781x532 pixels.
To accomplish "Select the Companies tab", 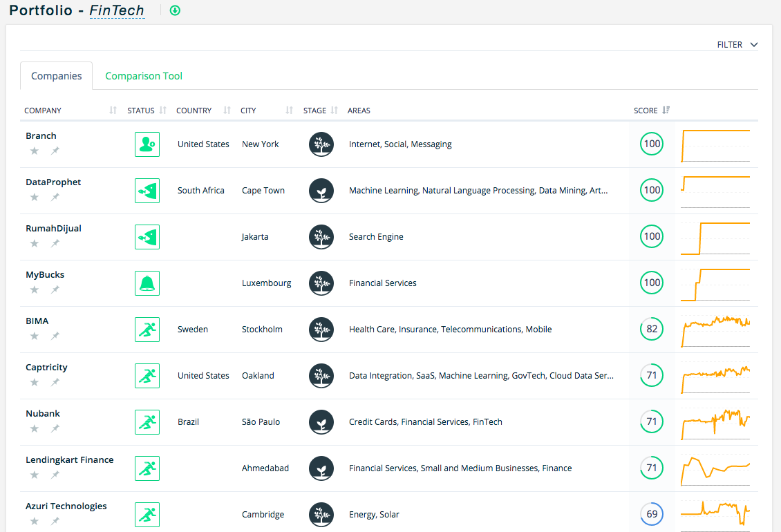I will [x=57, y=76].
